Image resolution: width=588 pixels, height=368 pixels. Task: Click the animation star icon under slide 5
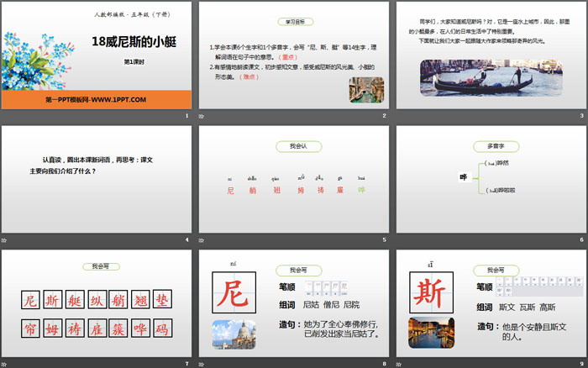pyautogui.click(x=202, y=240)
